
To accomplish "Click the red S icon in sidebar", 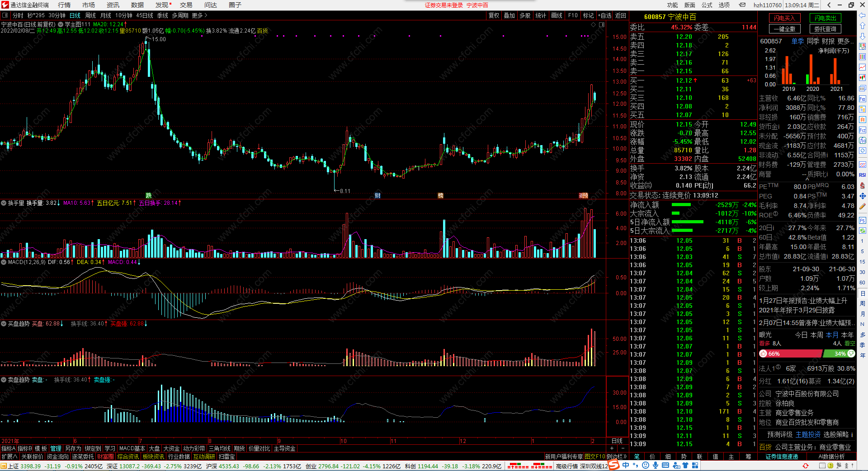I will [x=862, y=185].
